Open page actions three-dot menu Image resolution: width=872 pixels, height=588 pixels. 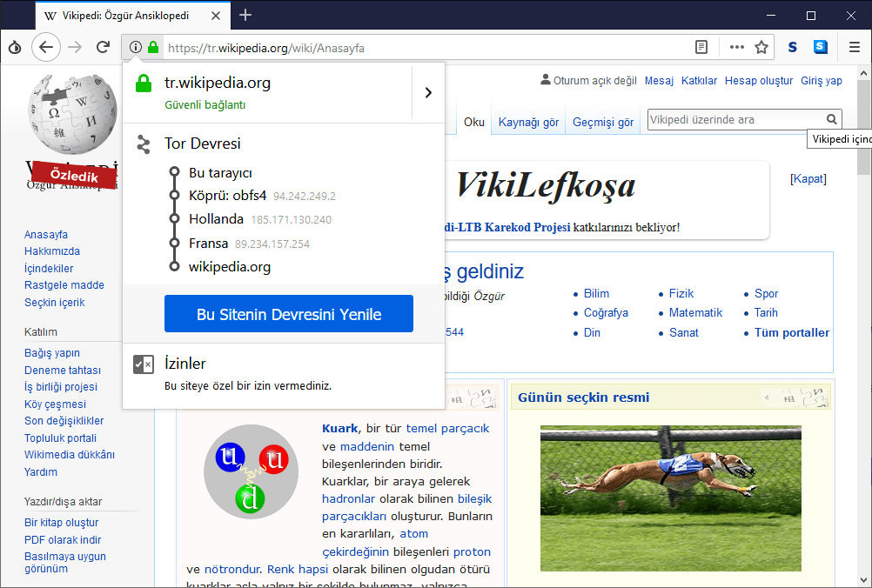(x=736, y=48)
